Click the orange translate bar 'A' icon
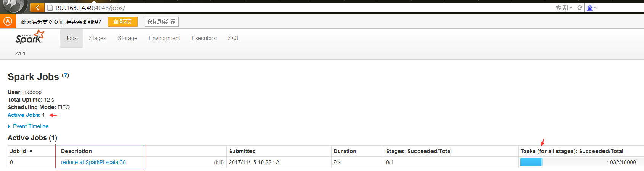This screenshot has height=171, width=644. click(x=8, y=21)
